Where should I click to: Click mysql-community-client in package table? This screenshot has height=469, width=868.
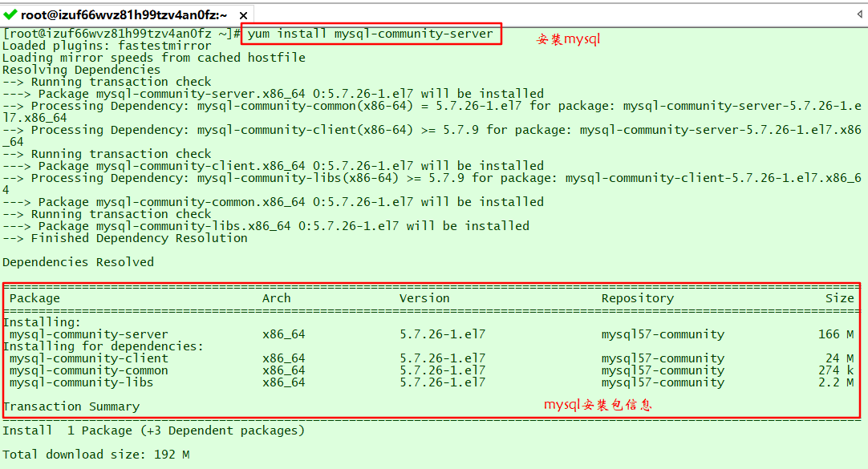coord(88,358)
